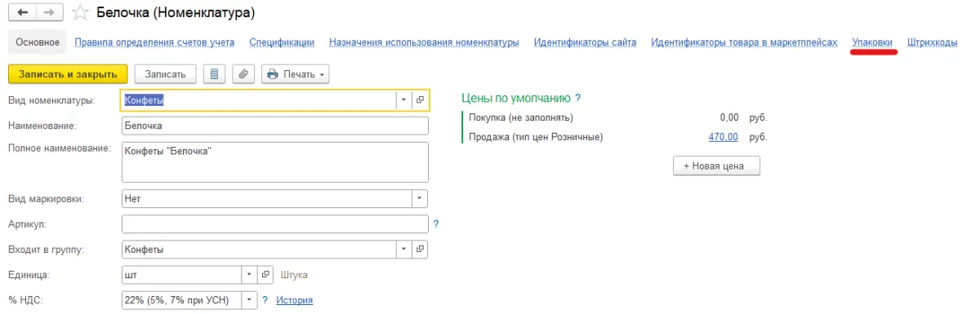Click the + Новая цена button

[x=716, y=166]
